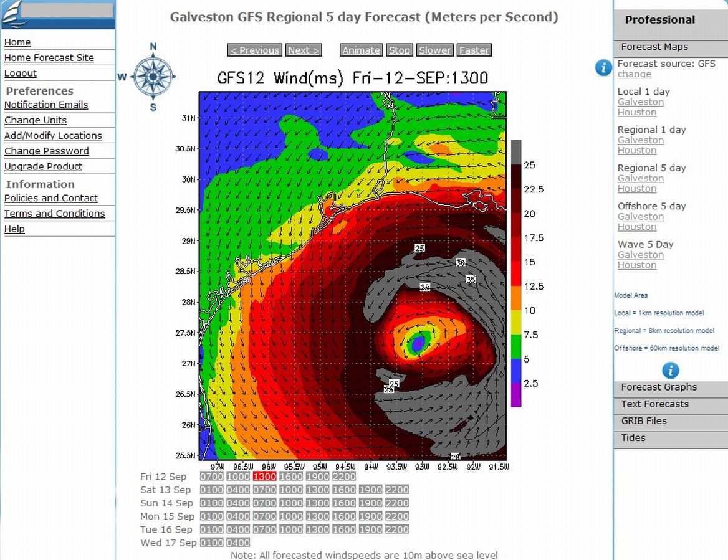Go to the Previous forecast frame
Viewport: 728px width, 560px height.
[255, 50]
